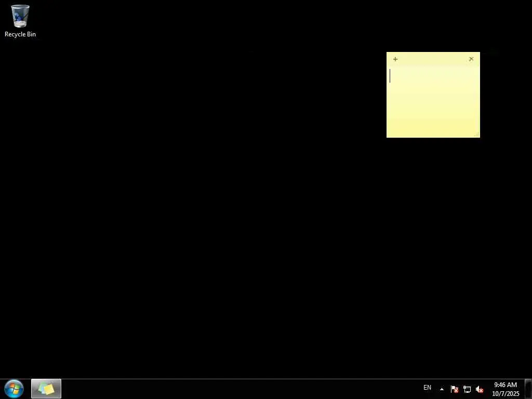Open the Action Center flag icon
Image resolution: width=532 pixels, height=399 pixels.
tap(454, 389)
